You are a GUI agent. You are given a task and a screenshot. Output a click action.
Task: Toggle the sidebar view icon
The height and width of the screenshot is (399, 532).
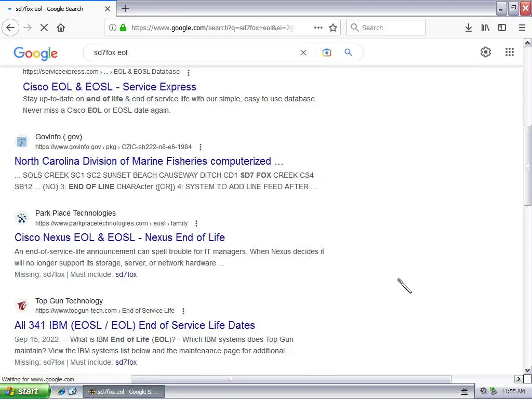click(502, 28)
